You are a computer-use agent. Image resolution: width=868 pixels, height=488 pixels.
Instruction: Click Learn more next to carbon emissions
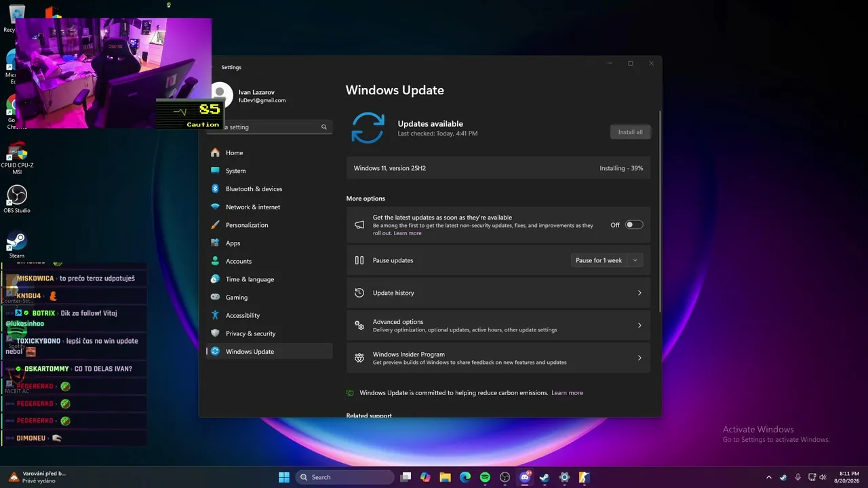coord(567,392)
